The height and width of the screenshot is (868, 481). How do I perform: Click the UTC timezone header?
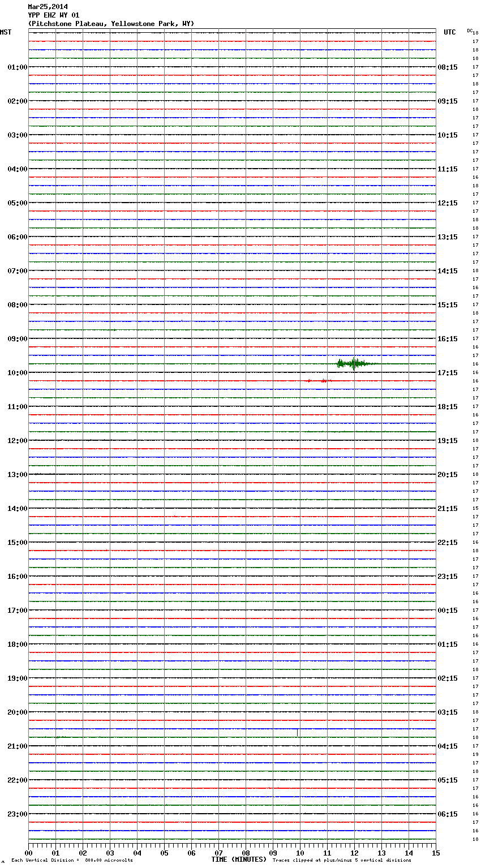[449, 32]
